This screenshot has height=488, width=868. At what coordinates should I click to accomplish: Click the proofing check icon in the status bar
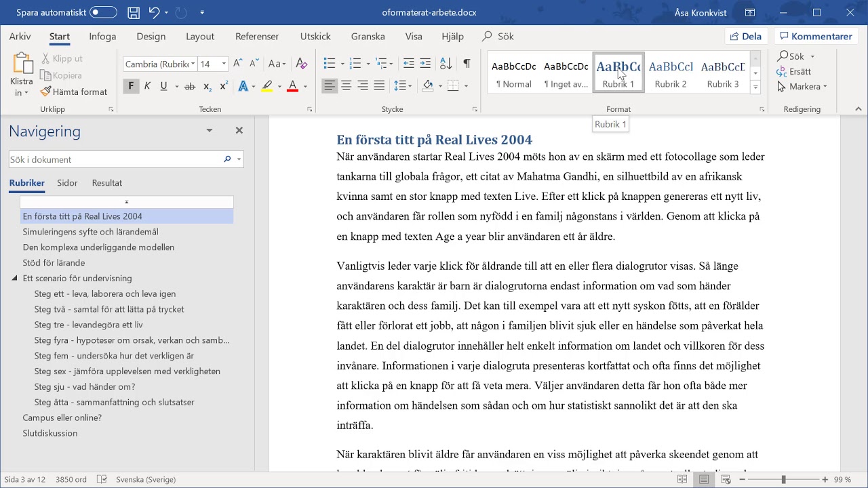point(102,479)
